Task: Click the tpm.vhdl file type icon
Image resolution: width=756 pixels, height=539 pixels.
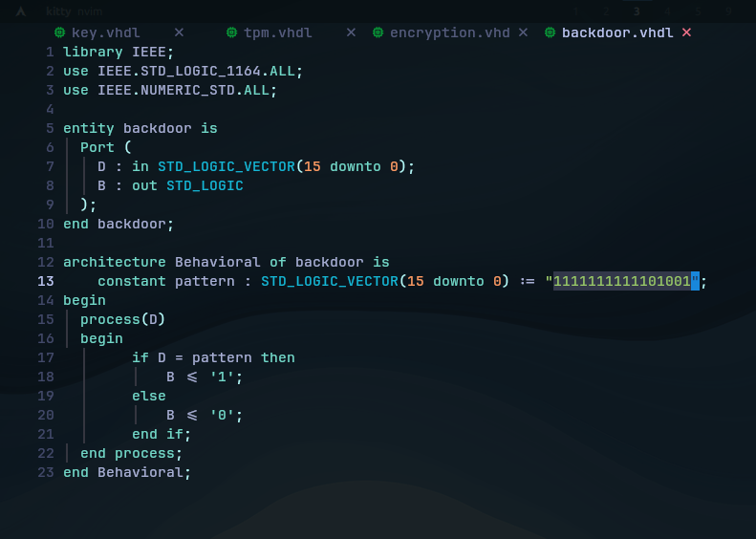Action: [x=232, y=32]
